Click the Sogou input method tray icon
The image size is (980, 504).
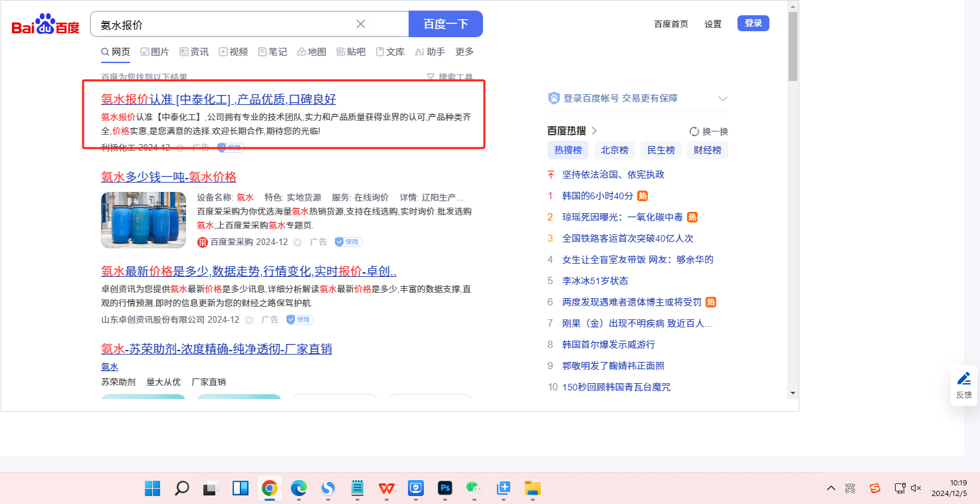(875, 489)
